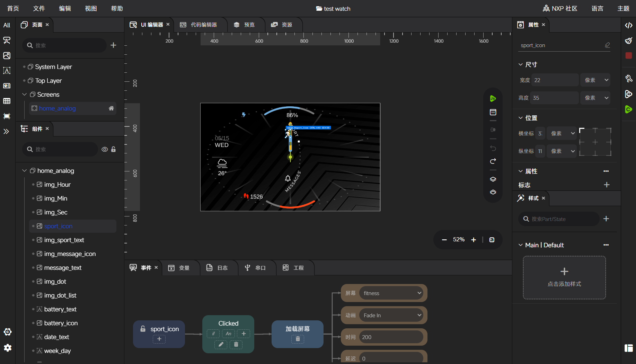The height and width of the screenshot is (364, 636).
Task: Click the add style placeholder box
Action: pyautogui.click(x=564, y=277)
